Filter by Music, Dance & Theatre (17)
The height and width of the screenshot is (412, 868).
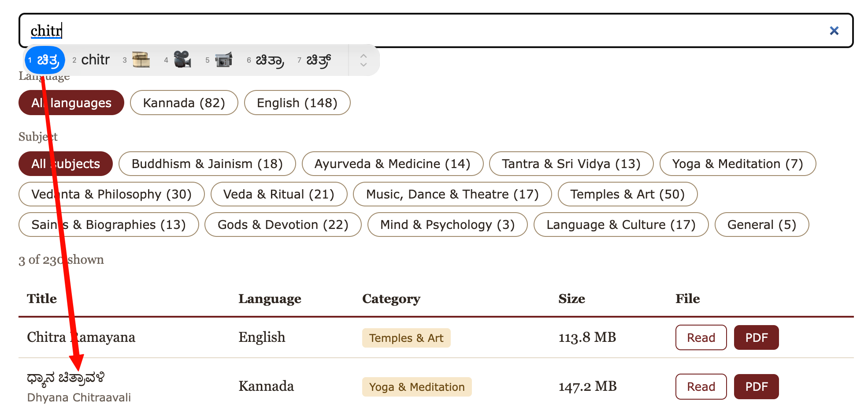pos(453,194)
